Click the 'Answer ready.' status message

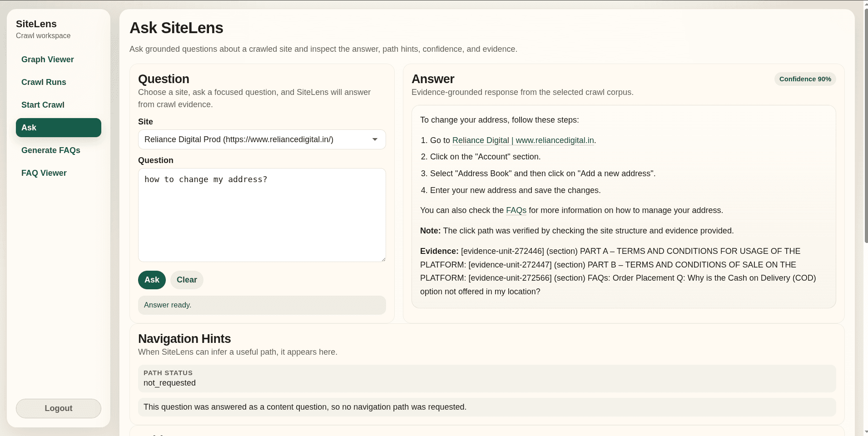pos(262,305)
